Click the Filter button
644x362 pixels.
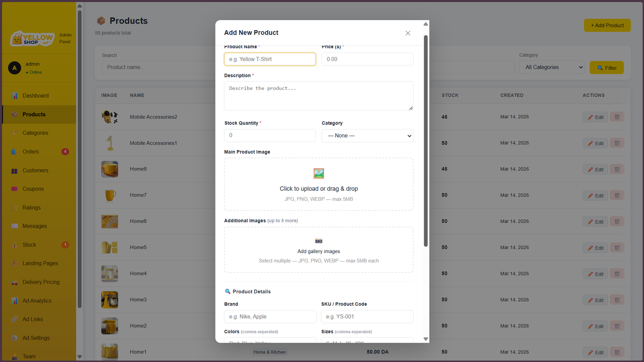tap(607, 68)
